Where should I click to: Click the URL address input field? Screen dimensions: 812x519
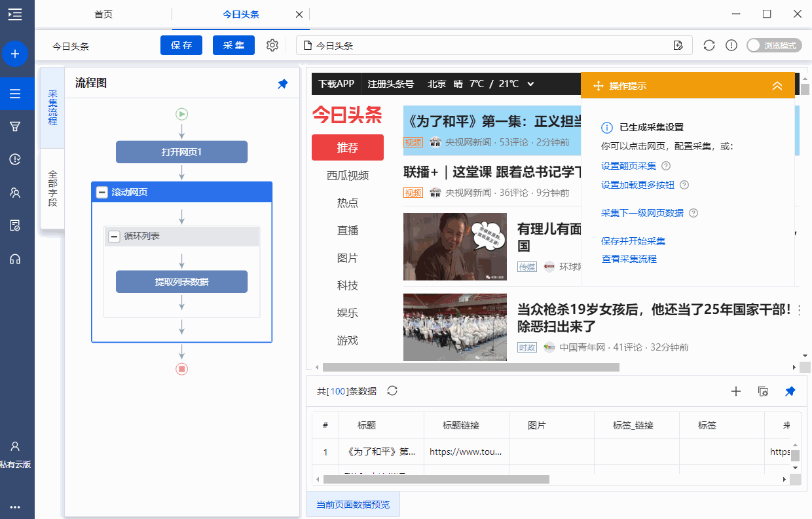point(494,45)
